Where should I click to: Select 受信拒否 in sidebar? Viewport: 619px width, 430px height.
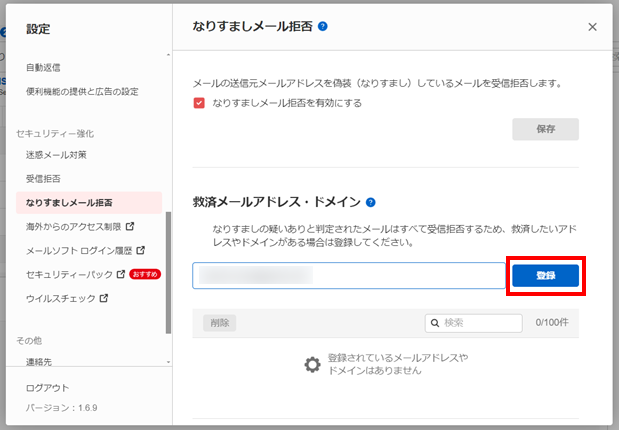[43, 179]
